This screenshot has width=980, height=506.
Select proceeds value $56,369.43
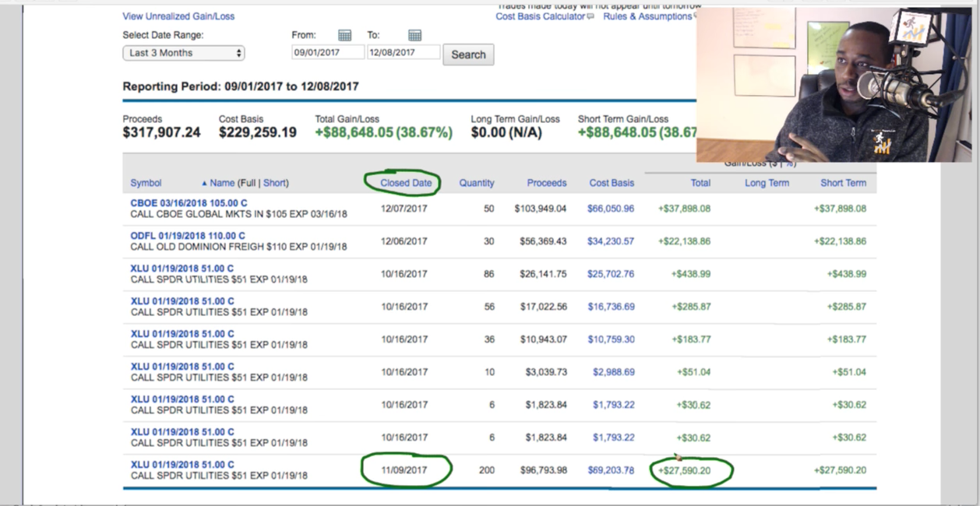[x=543, y=241]
